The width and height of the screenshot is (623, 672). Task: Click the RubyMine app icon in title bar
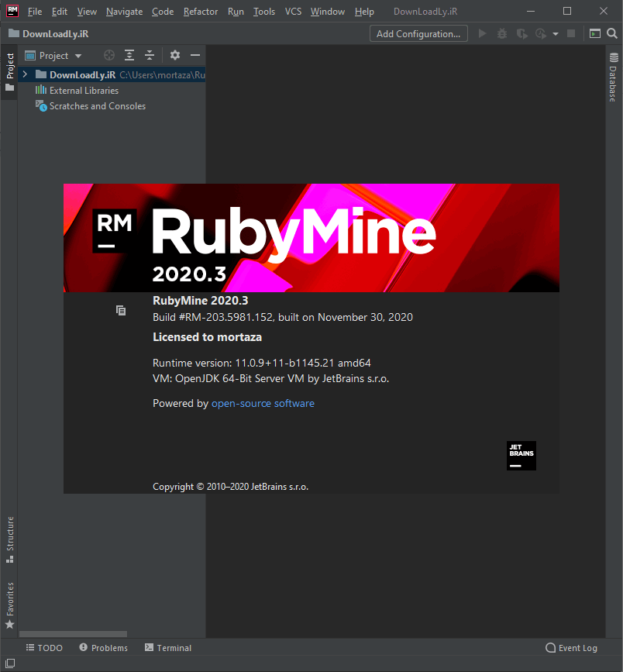click(x=12, y=11)
